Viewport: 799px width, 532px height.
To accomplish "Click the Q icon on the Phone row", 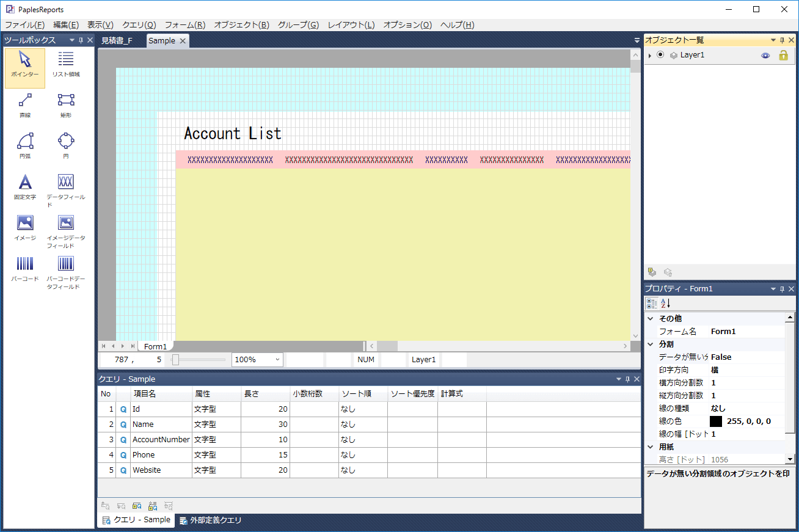I will click(123, 455).
